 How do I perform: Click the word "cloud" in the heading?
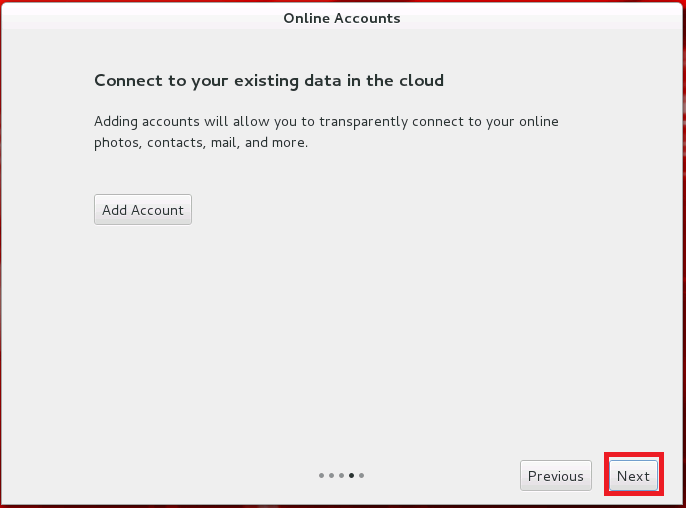coord(420,80)
